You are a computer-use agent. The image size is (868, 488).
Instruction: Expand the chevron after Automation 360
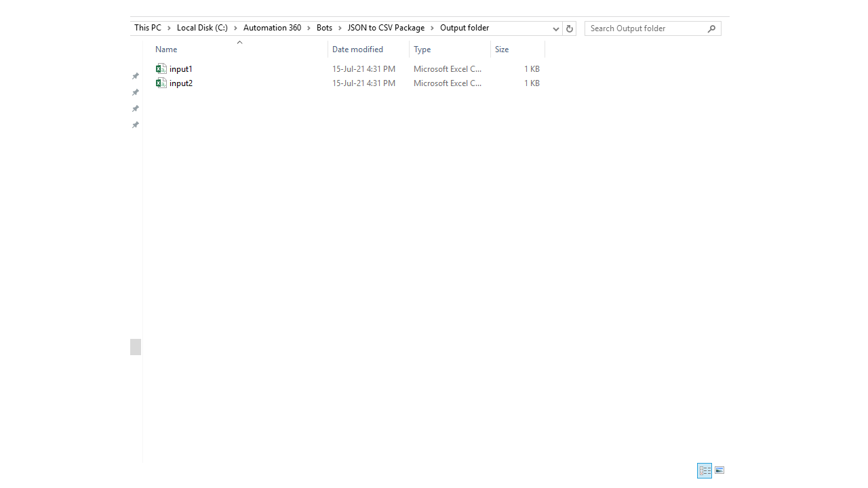tap(309, 28)
